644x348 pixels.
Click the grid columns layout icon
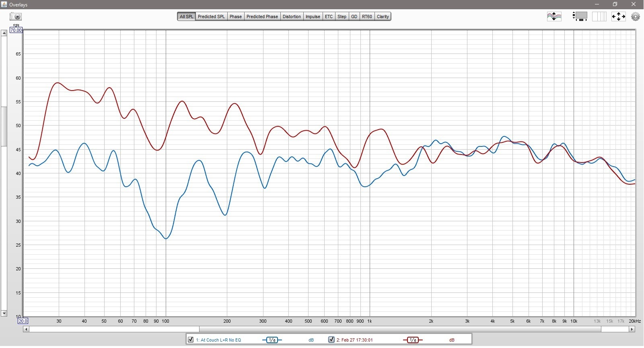599,16
